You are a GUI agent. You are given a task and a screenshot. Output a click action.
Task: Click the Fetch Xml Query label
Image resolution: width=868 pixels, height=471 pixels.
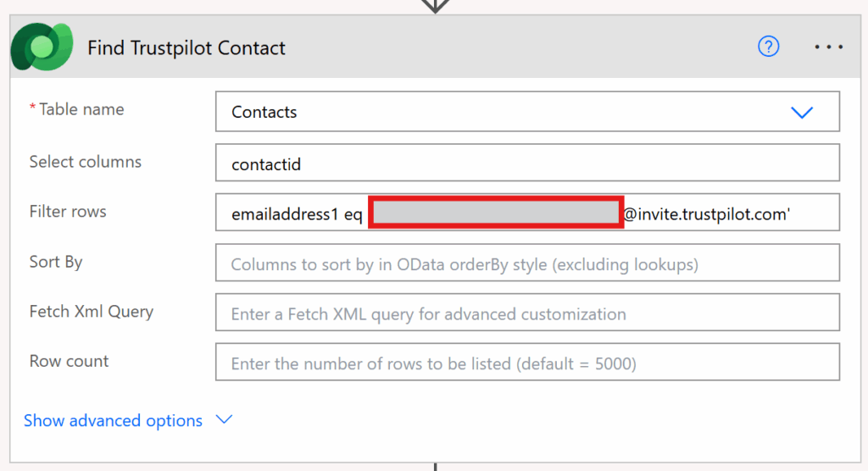pos(91,312)
